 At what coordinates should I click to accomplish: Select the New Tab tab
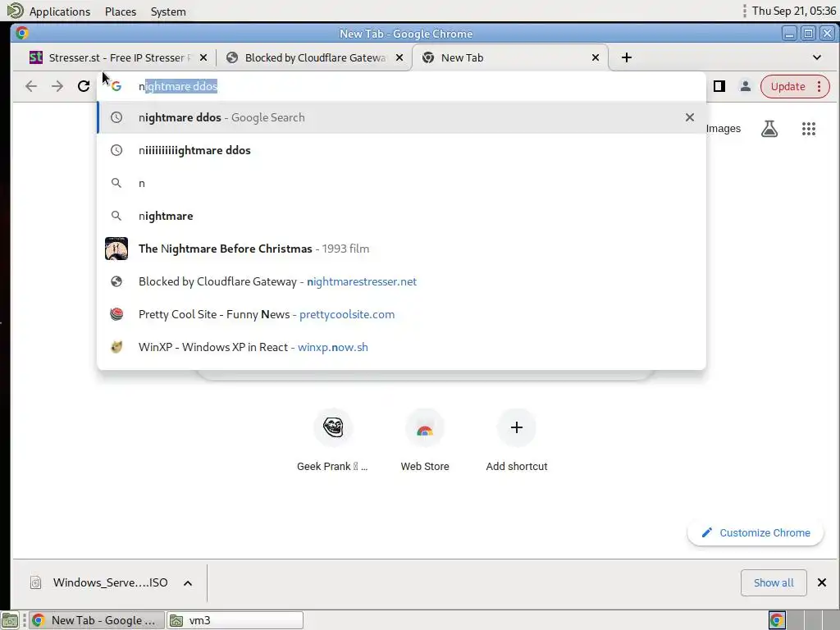[x=509, y=57]
